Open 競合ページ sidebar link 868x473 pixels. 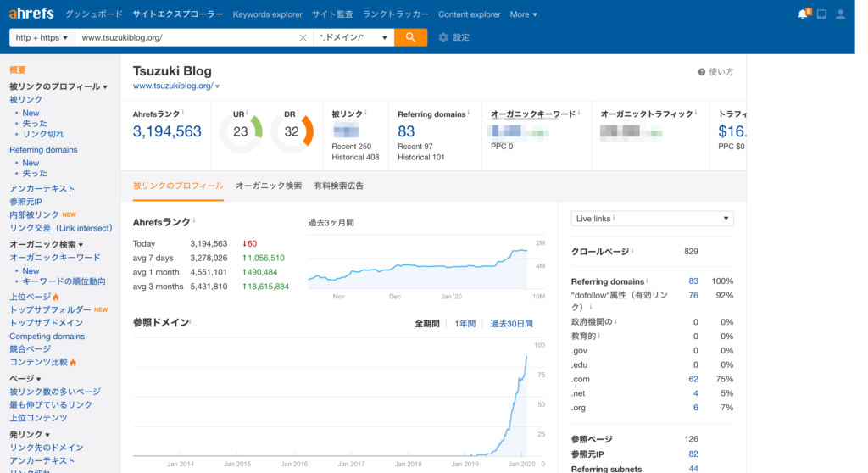click(x=30, y=349)
